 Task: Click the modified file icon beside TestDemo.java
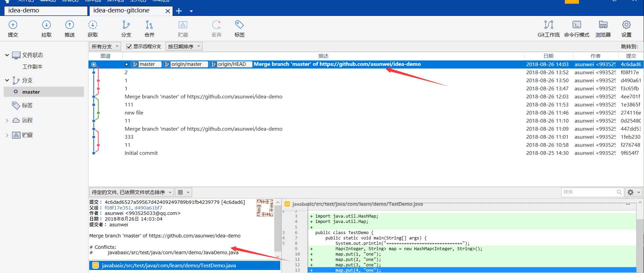pos(96,265)
